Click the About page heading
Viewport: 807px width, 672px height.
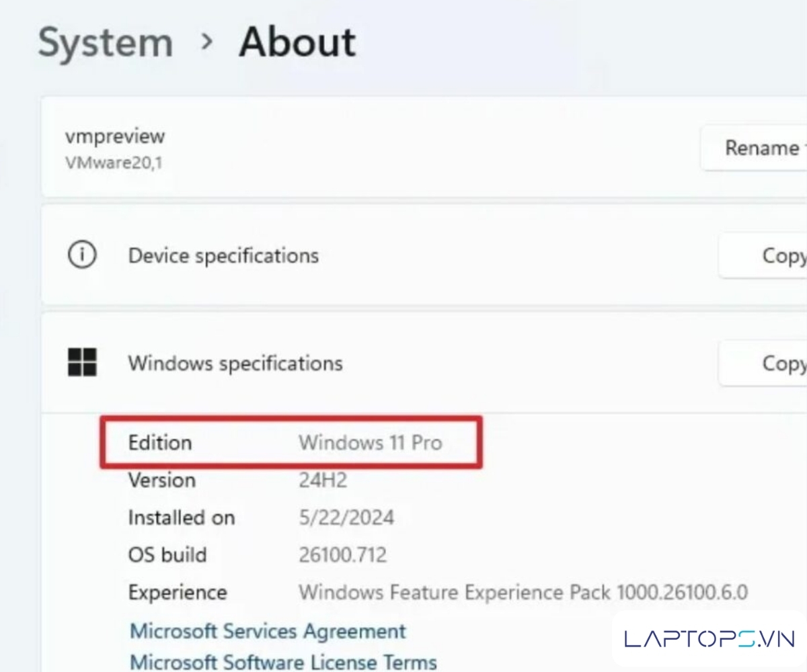point(297,42)
